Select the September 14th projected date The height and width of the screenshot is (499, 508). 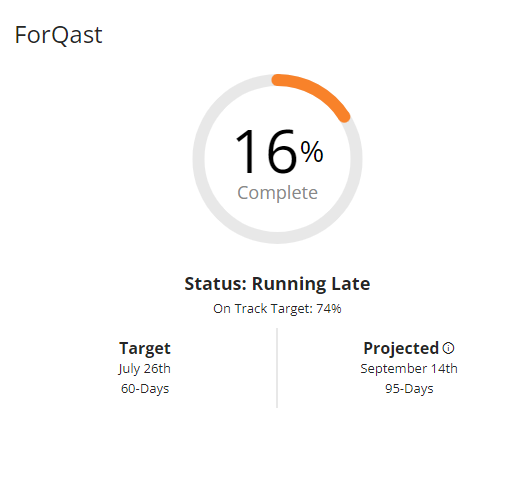pyautogui.click(x=409, y=369)
